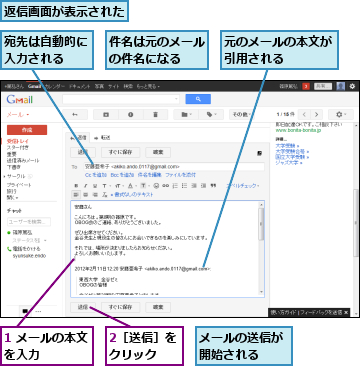Screen dimensions: 360x366
Task: Open the chat bubble icon below the chat list
Action: coord(25,311)
